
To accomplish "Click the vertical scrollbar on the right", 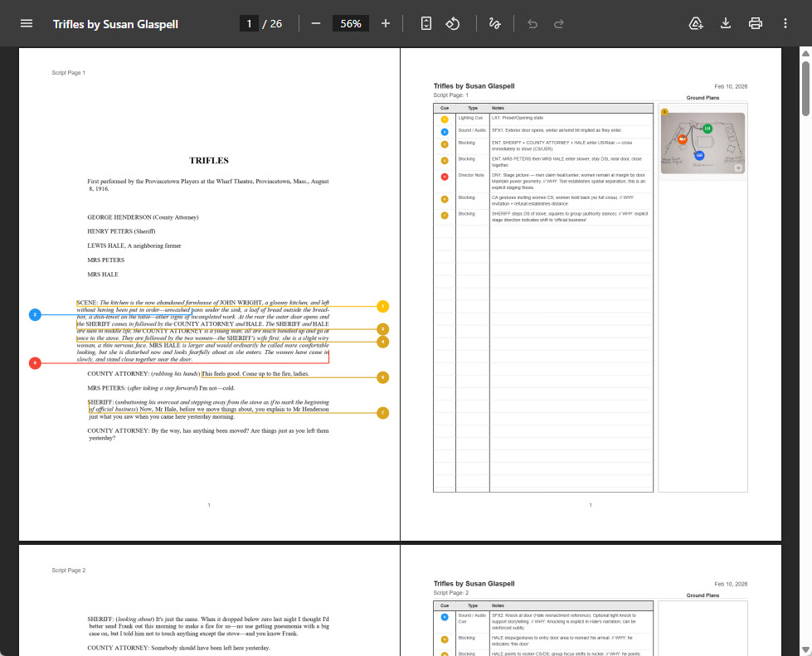I will (803, 86).
